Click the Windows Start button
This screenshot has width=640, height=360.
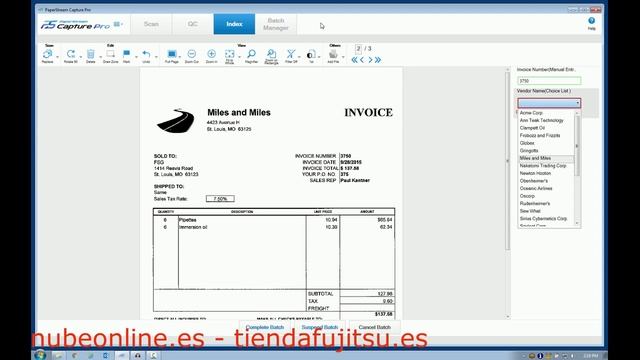[40, 355]
